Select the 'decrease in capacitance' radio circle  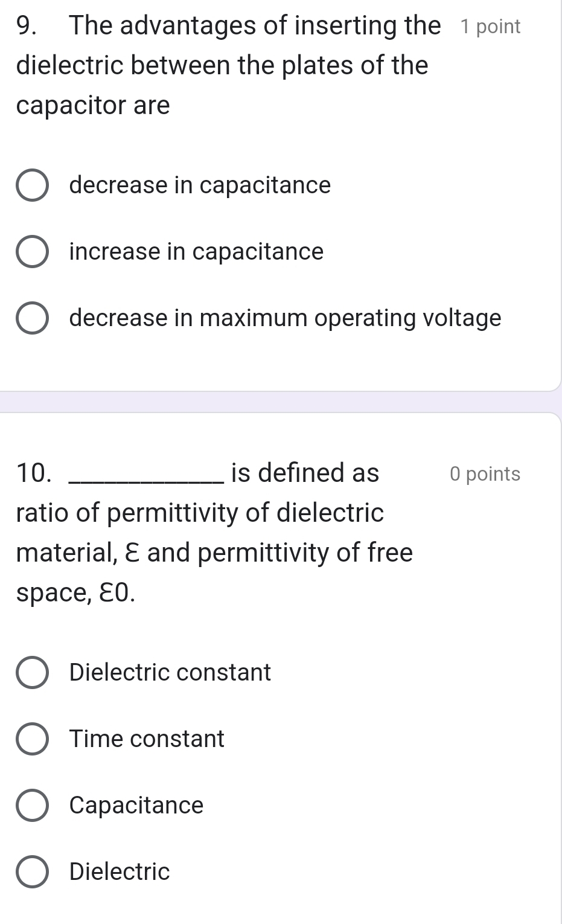tap(31, 185)
